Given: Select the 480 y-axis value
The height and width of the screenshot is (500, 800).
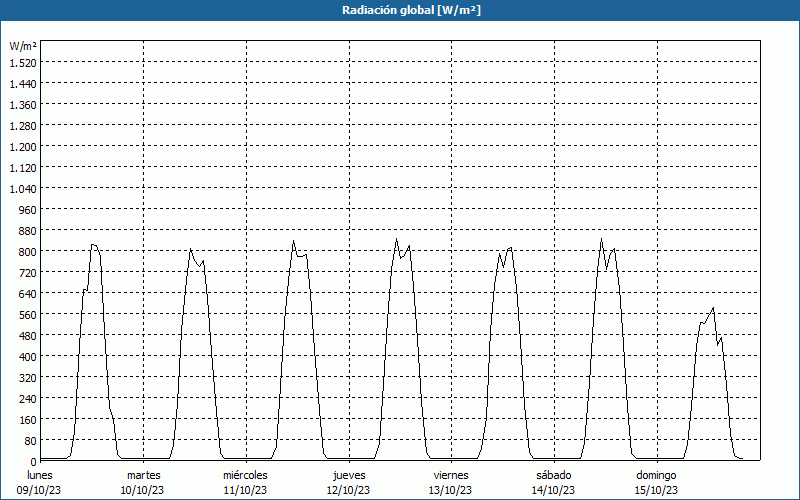Looking at the screenshot, I should coord(28,336).
